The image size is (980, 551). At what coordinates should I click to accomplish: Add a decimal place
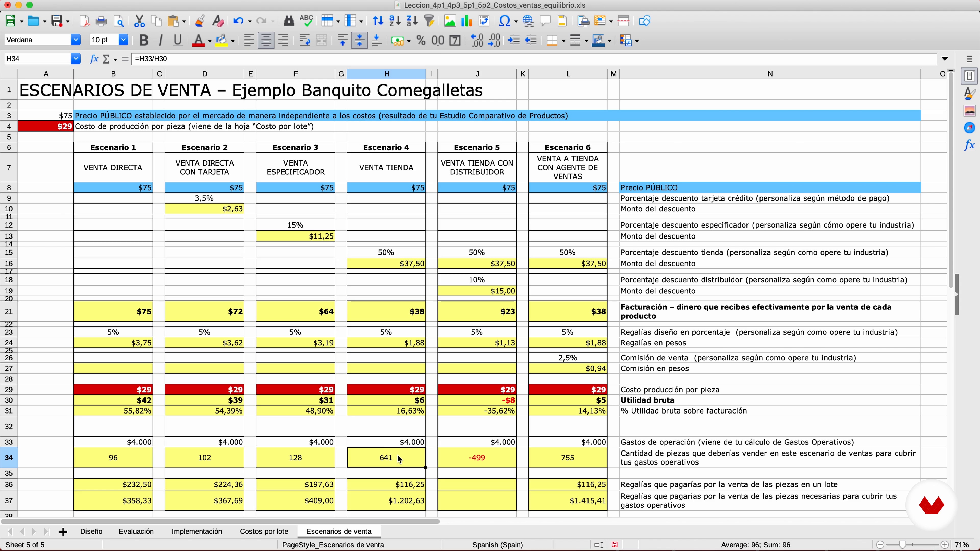pyautogui.click(x=477, y=40)
